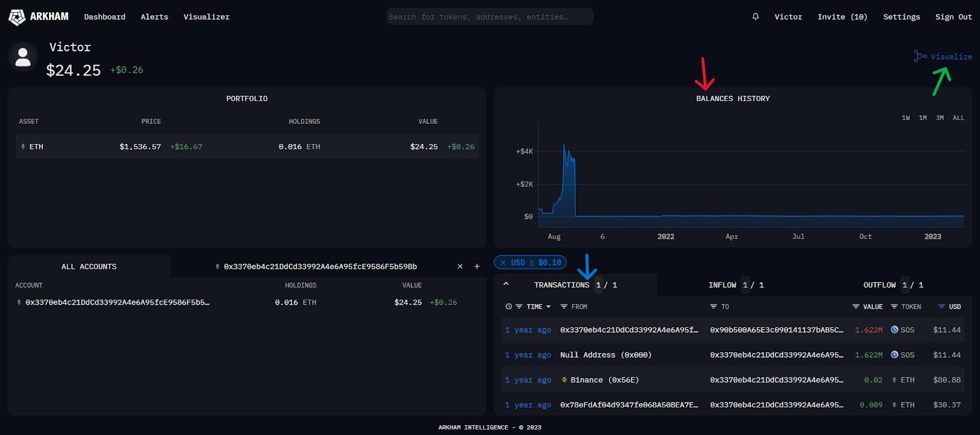Open recipient address 0x90b500A65E3c090141137bAB5C

pyautogui.click(x=777, y=330)
